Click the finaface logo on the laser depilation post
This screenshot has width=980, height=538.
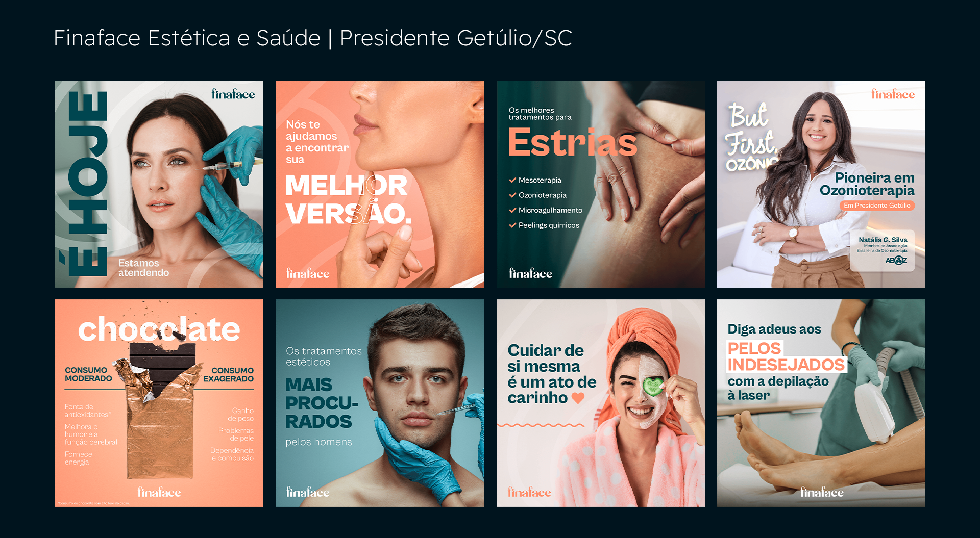pyautogui.click(x=822, y=492)
